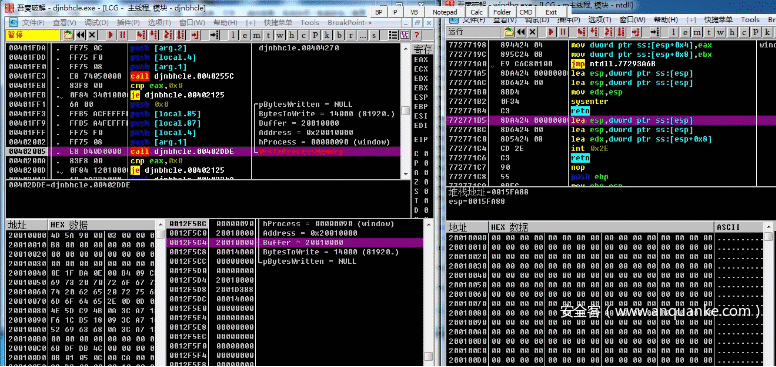776x367 pixels.
Task: Click the Calc button on floating toolbar
Action: [477, 12]
